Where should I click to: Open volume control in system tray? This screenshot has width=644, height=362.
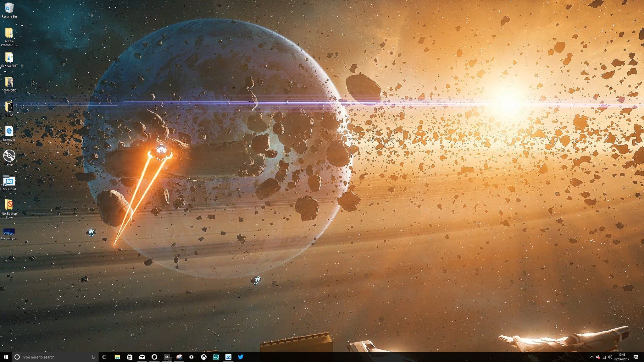pyautogui.click(x=610, y=357)
